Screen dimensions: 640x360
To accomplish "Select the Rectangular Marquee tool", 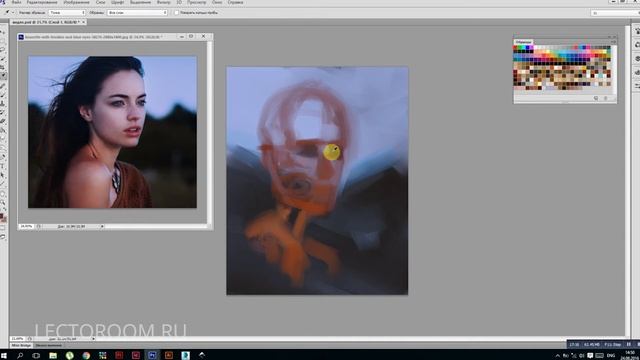I will pyautogui.click(x=3, y=41).
